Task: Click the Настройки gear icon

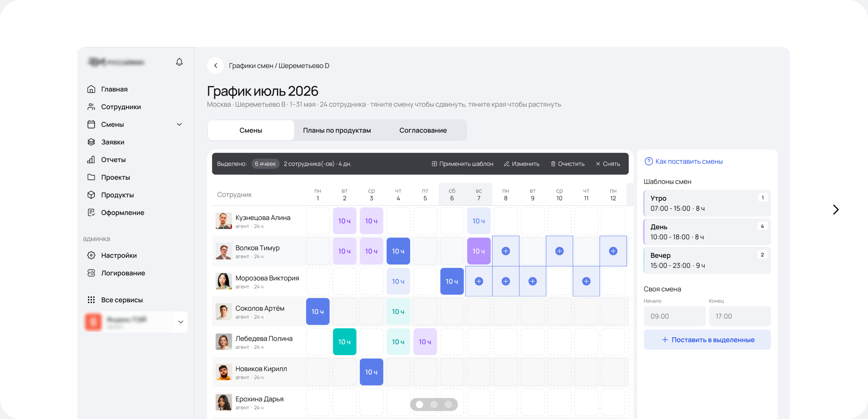Action: [91, 255]
